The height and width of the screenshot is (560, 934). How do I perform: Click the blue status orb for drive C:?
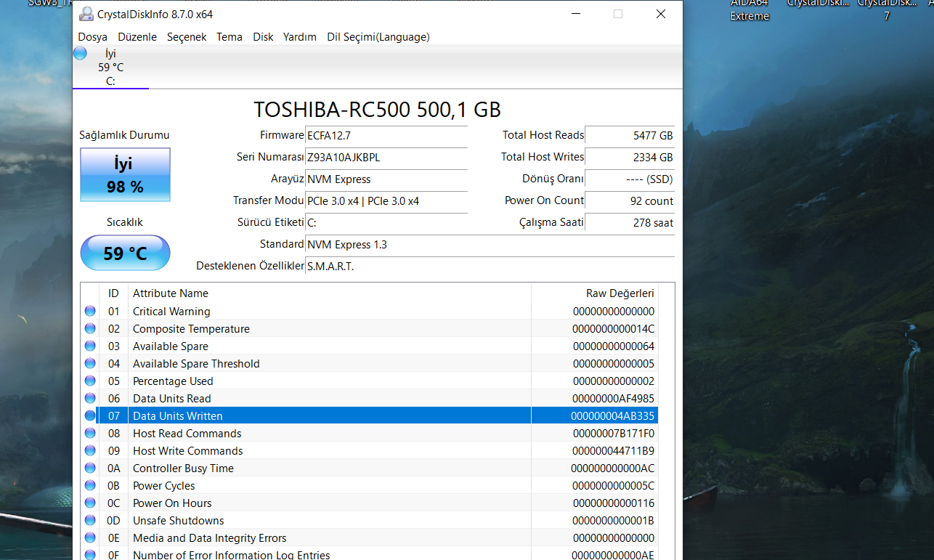click(x=80, y=53)
